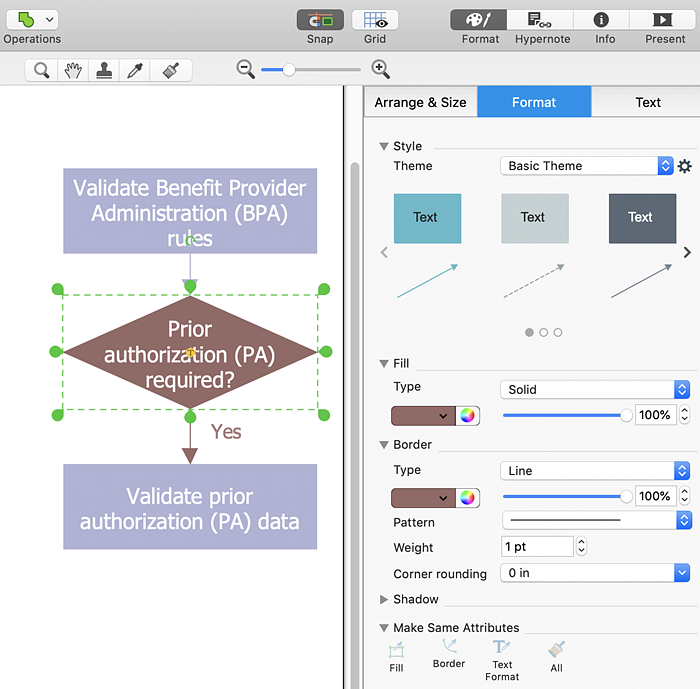Click Make Same Border button
Image resolution: width=700 pixels, height=689 pixels.
pos(449,654)
